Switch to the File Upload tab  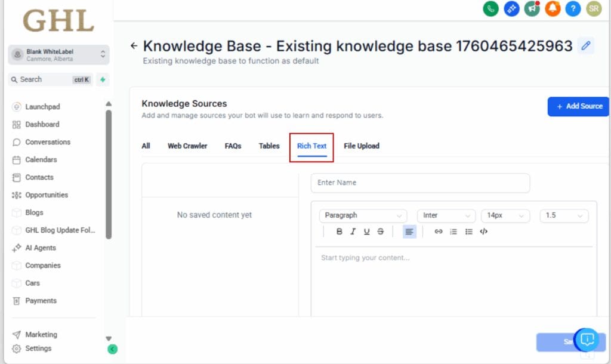click(x=361, y=146)
